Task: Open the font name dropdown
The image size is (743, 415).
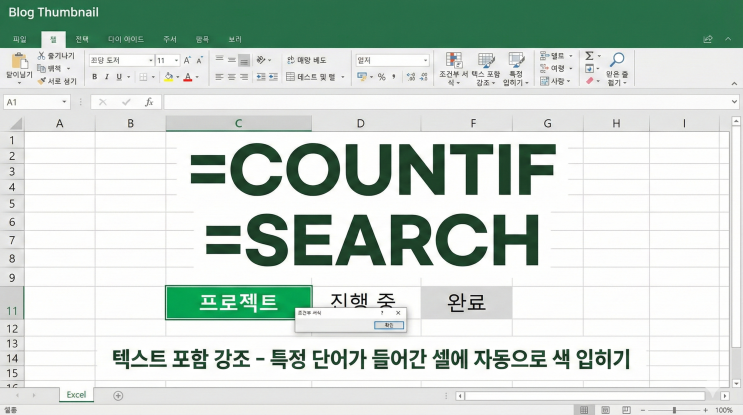Action: (x=151, y=61)
